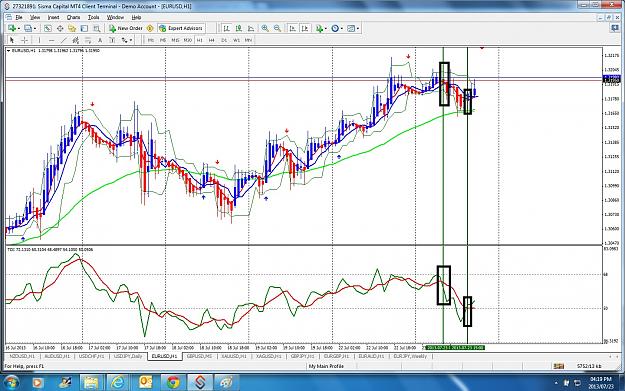Open the MetaEditor yellow icon
Viewport: 625px width, 391px height.
pos(150,28)
